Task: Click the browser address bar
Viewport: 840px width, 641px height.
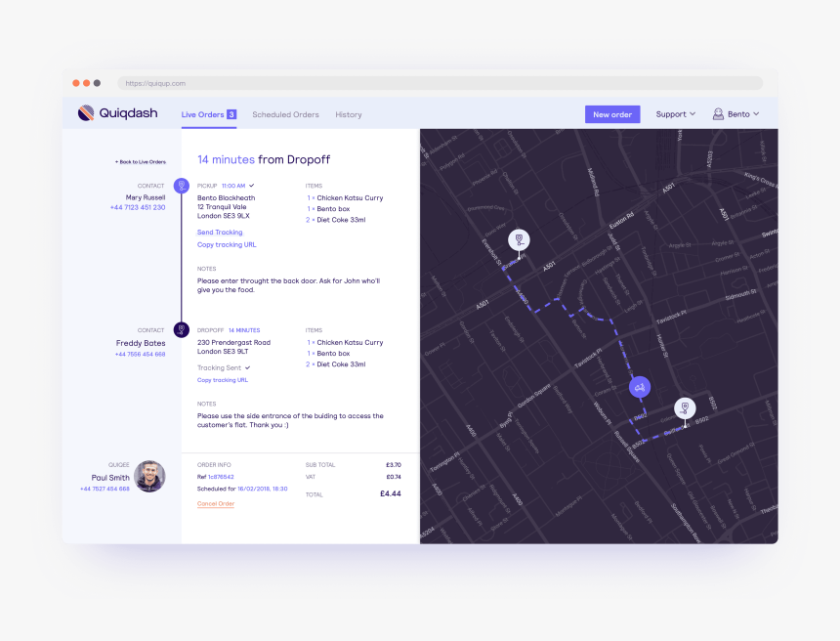Action: 441,83
